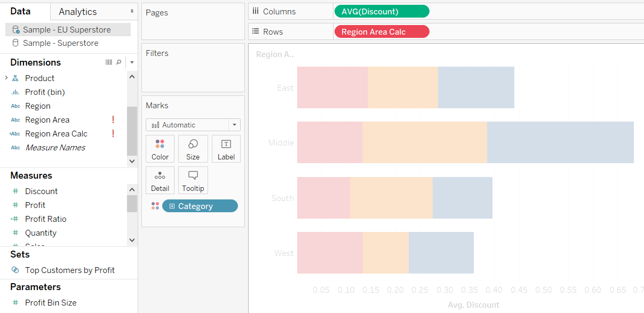Select the Sample - Superstore data source
The image size is (644, 313).
click(60, 43)
